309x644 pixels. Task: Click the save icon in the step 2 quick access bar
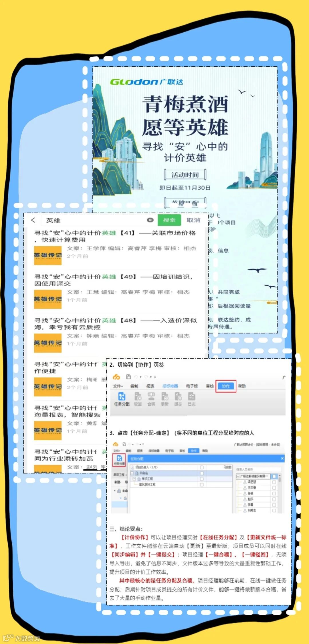128,377
